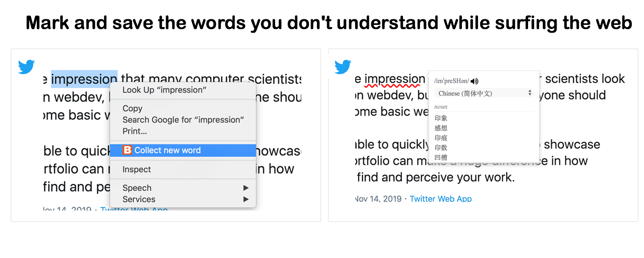Select Collect new word menu entry
Image resolution: width=644 pixels, height=258 pixels.
coord(183,150)
